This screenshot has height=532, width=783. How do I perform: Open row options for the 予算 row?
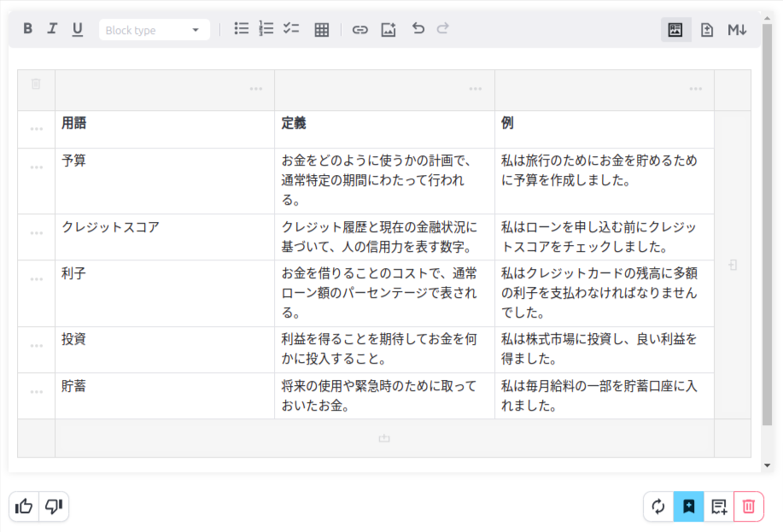coord(36,167)
